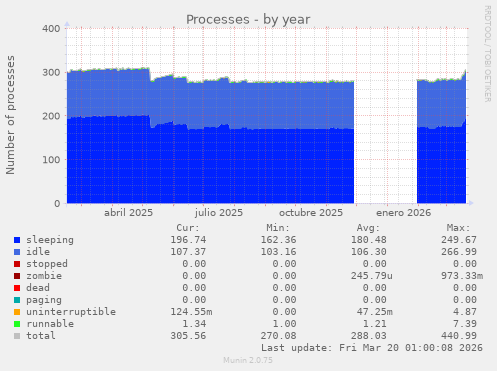Click the 'stopped' legend label
The image size is (497, 371).
point(47,264)
